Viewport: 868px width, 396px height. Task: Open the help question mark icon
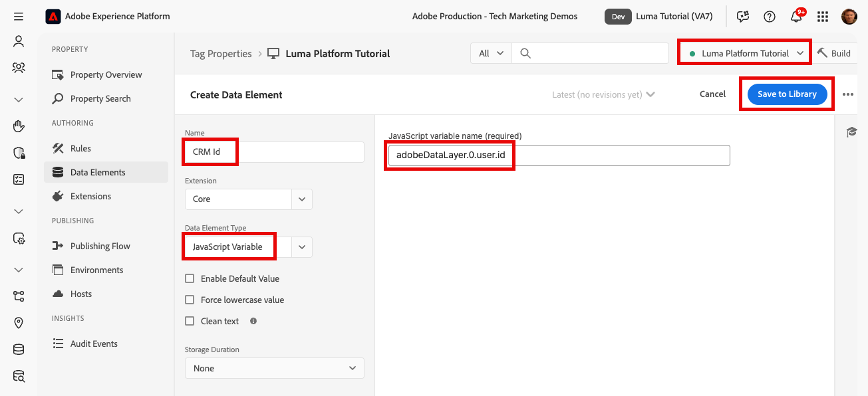coord(770,17)
